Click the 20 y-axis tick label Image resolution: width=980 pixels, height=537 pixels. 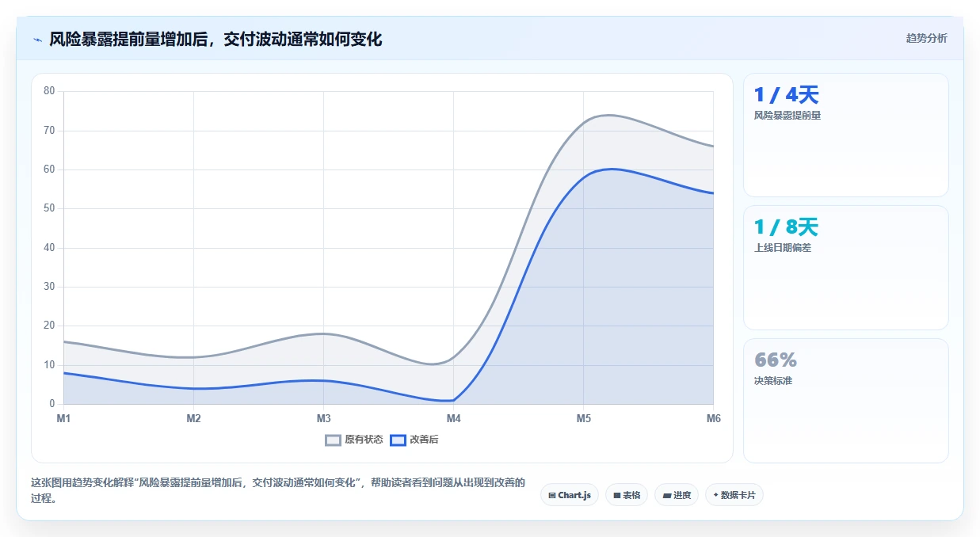pos(49,326)
